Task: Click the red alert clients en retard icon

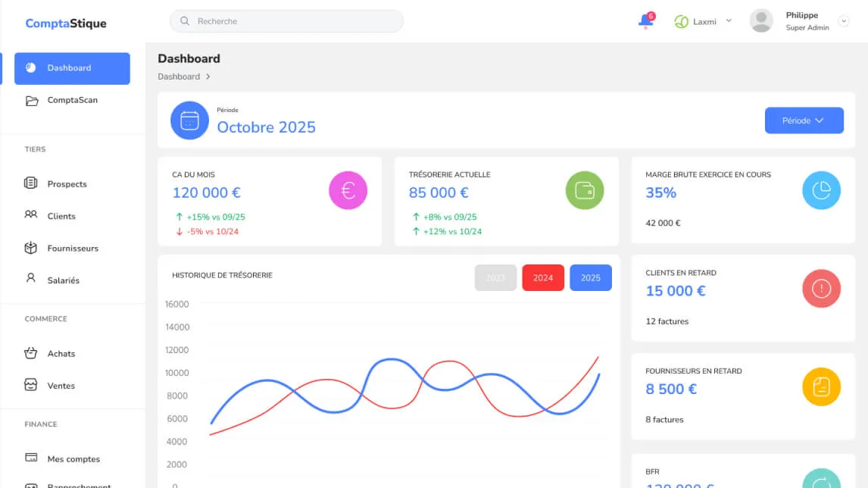Action: 821,289
